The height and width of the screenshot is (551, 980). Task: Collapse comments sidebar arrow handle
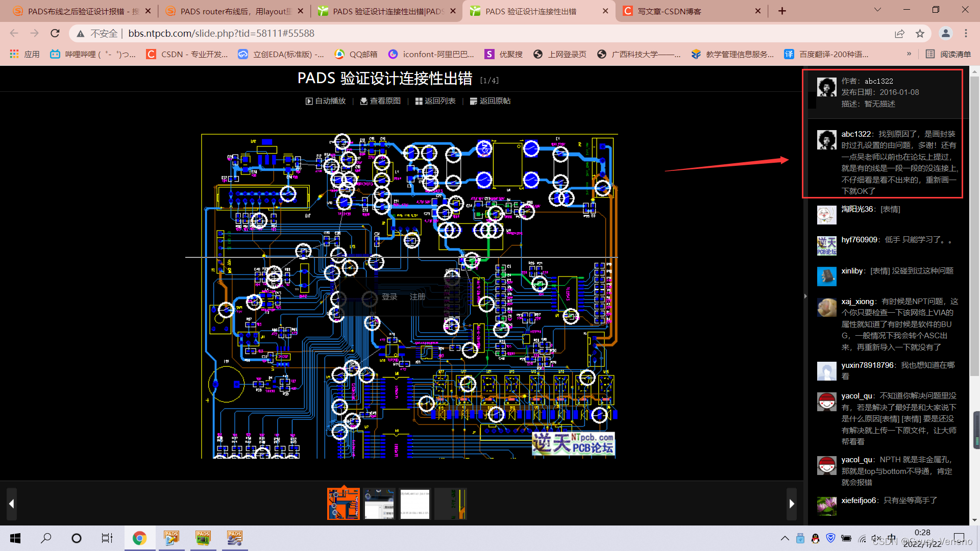805,296
